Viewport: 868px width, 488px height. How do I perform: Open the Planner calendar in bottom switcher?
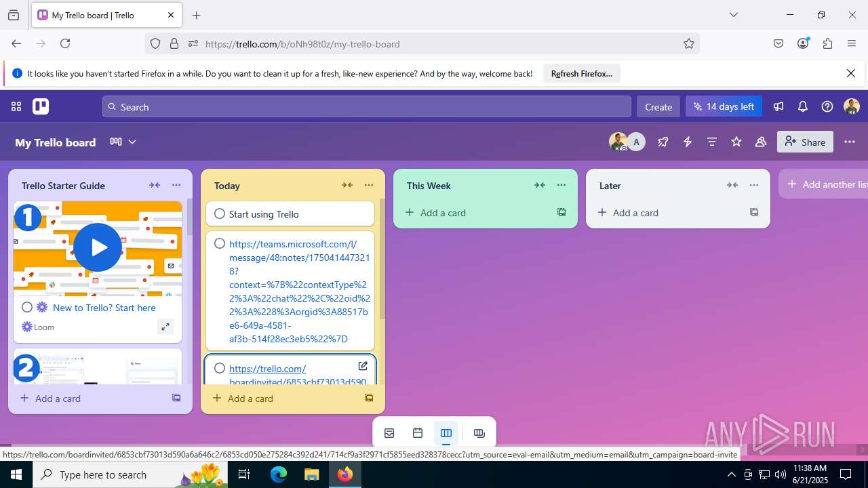pos(418,433)
